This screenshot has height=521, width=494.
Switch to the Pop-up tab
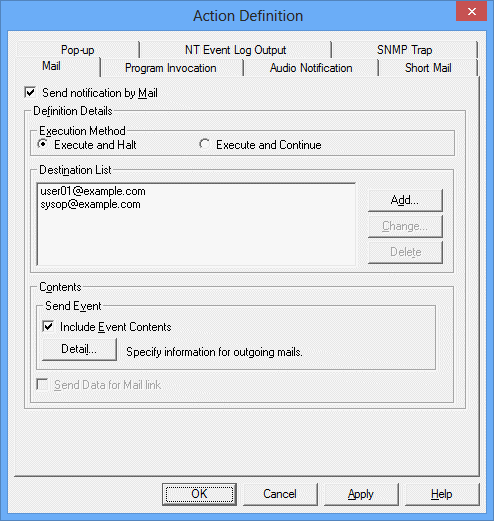point(77,50)
